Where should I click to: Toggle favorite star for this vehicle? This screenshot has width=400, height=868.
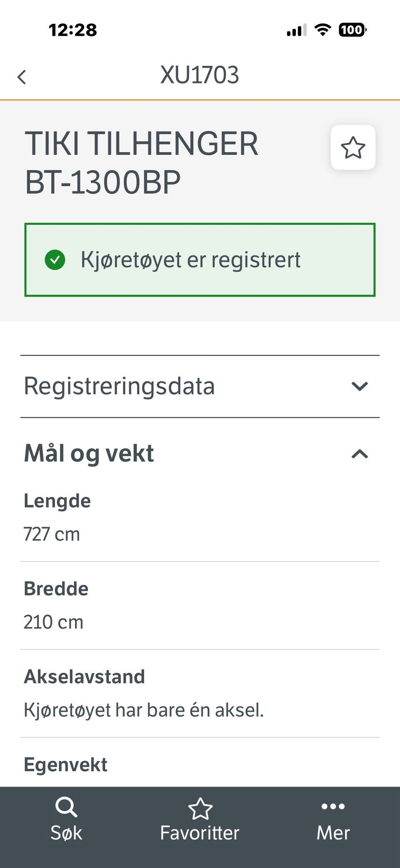tap(353, 147)
